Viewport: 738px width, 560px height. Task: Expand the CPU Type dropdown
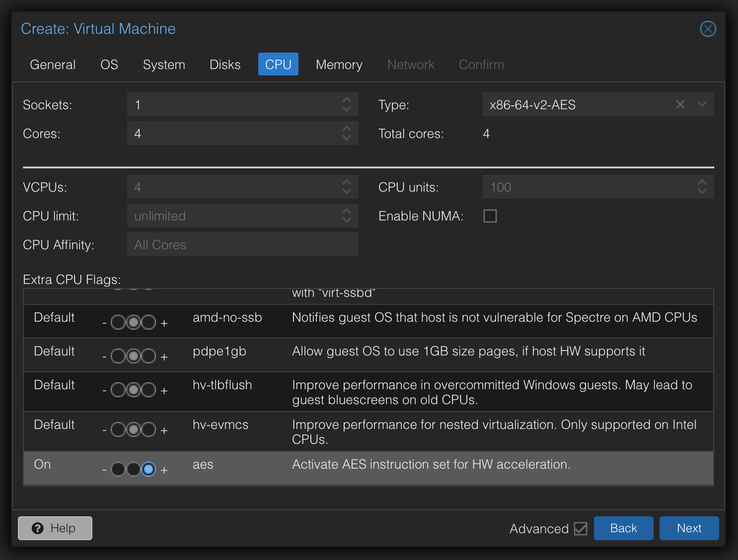(702, 104)
